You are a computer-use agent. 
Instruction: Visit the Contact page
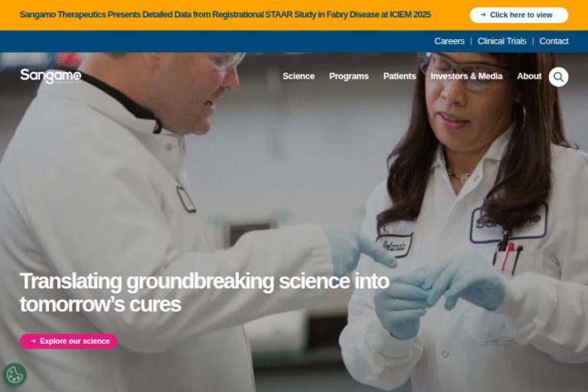[554, 41]
